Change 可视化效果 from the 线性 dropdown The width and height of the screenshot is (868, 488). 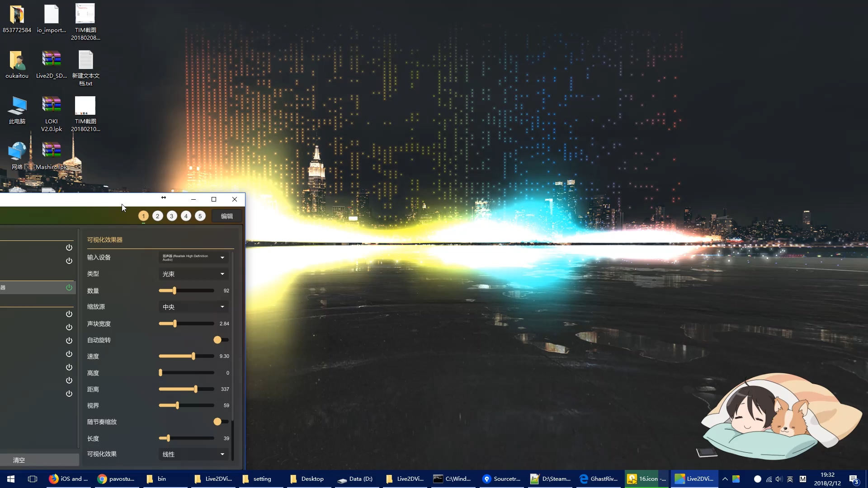[x=193, y=454]
